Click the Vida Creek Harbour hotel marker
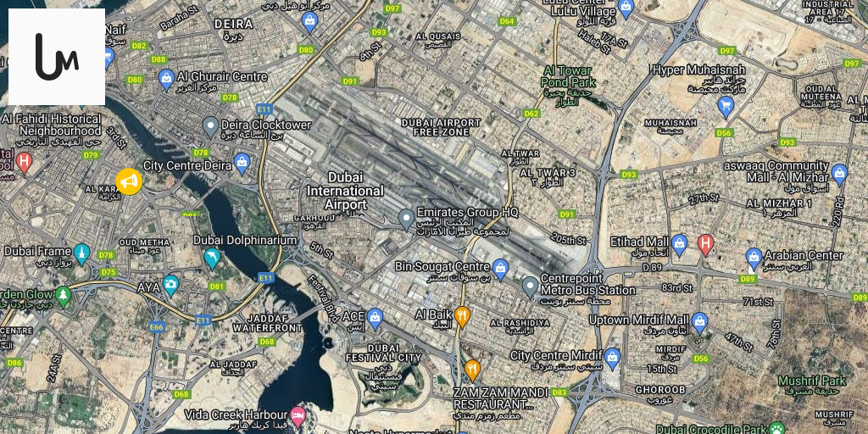The height and width of the screenshot is (434, 868). [x=298, y=417]
